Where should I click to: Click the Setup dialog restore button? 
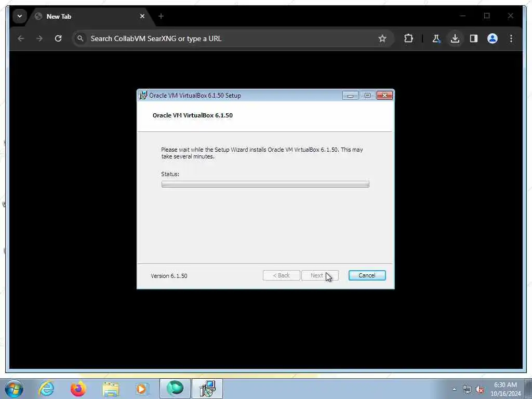[x=367, y=96]
